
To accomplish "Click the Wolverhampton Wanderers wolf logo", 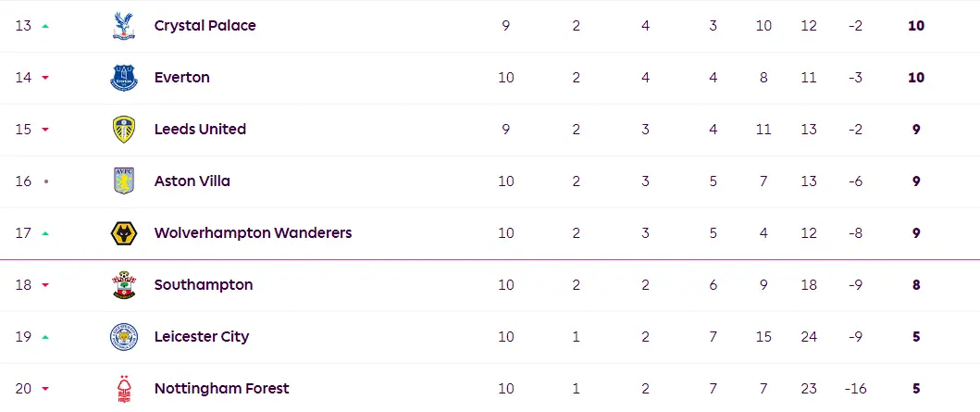I will (x=123, y=233).
